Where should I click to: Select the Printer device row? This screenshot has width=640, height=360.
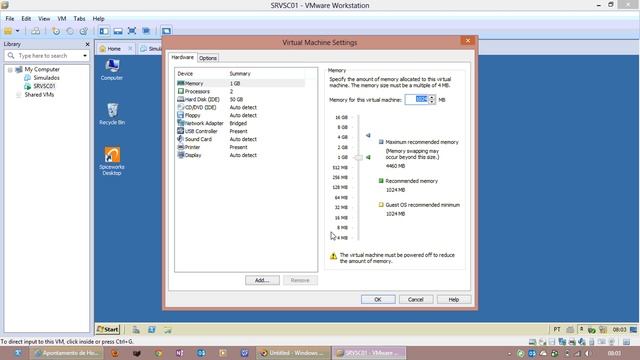[x=241, y=147]
